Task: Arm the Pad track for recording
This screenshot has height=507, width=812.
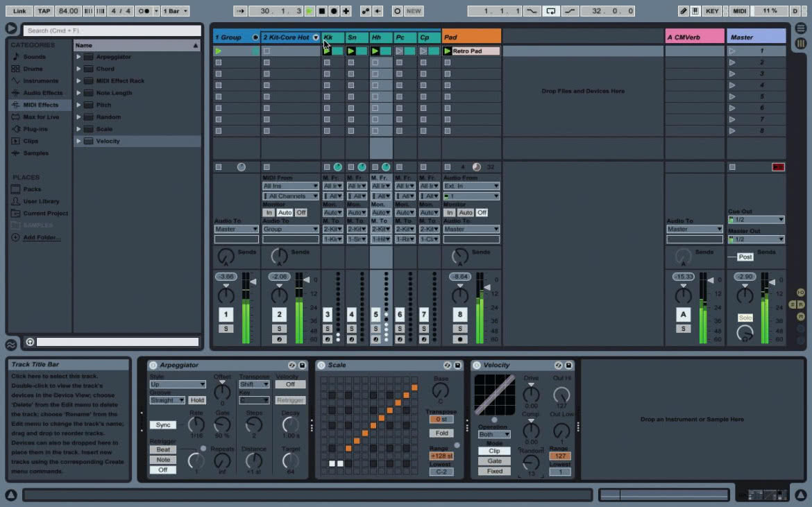Action: click(460, 339)
